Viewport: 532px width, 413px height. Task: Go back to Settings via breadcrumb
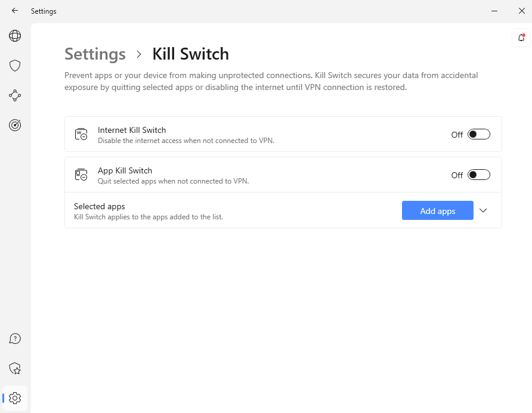(95, 54)
